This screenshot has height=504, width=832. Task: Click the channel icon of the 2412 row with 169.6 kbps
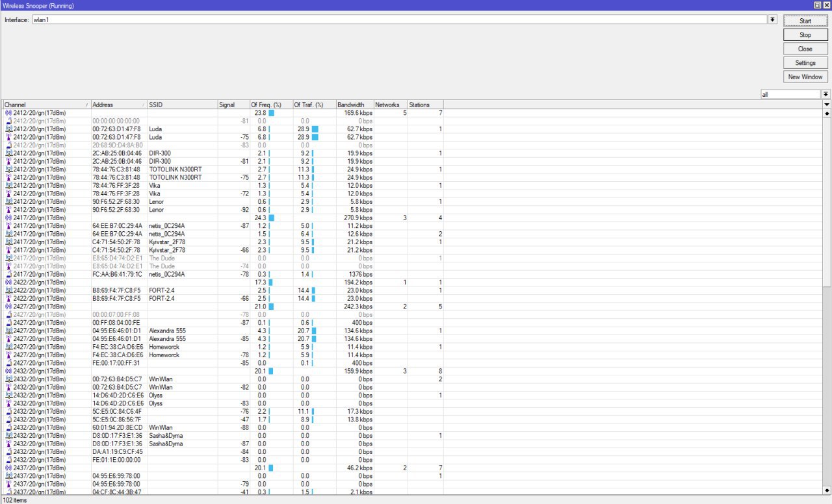point(8,113)
